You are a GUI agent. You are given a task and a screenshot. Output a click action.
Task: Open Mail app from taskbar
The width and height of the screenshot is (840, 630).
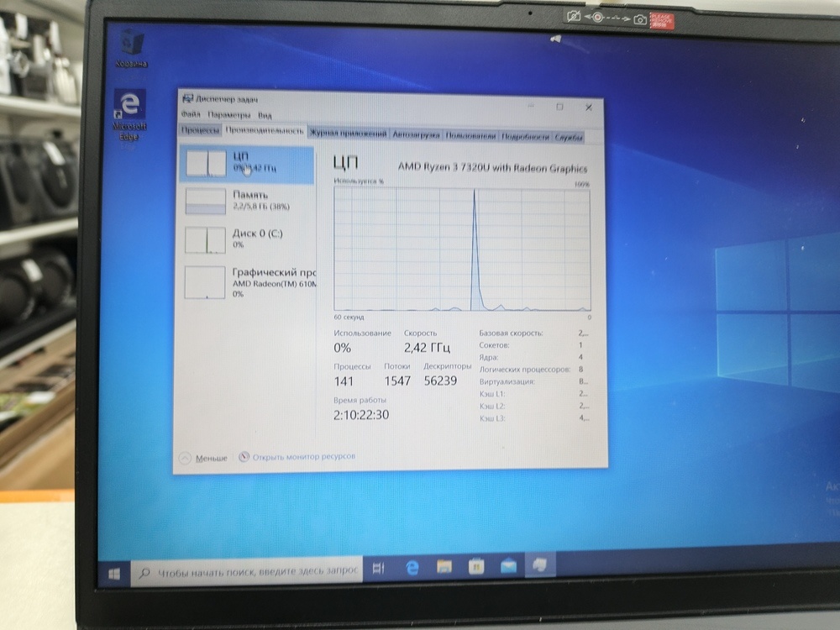508,565
